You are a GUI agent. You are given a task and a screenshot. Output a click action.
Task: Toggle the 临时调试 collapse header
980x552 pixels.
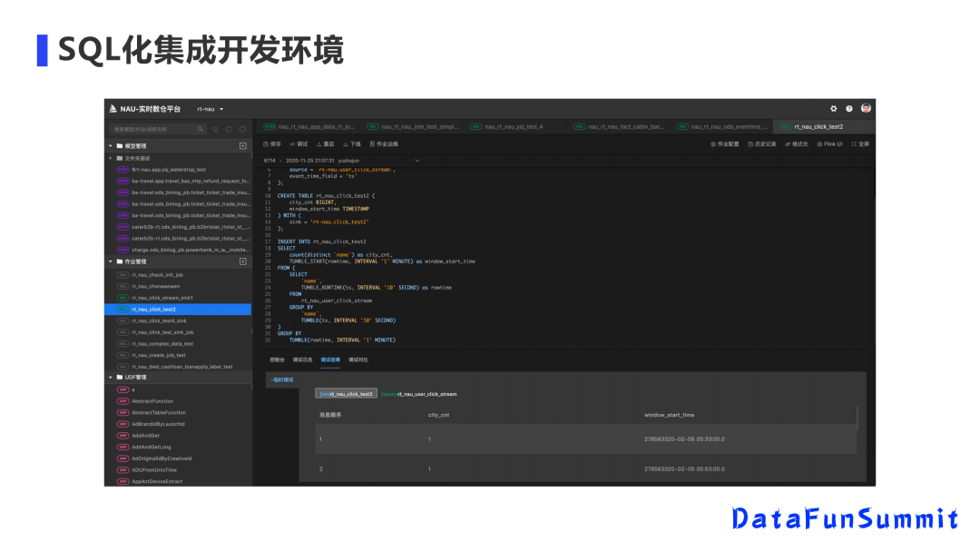tap(281, 379)
